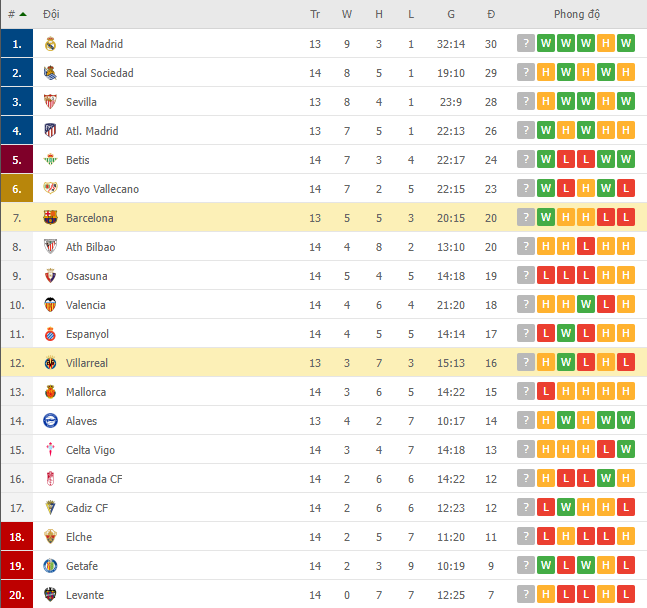Click the Valencia bat crest icon
Image resolution: width=647 pixels, height=608 pixels.
[50, 305]
